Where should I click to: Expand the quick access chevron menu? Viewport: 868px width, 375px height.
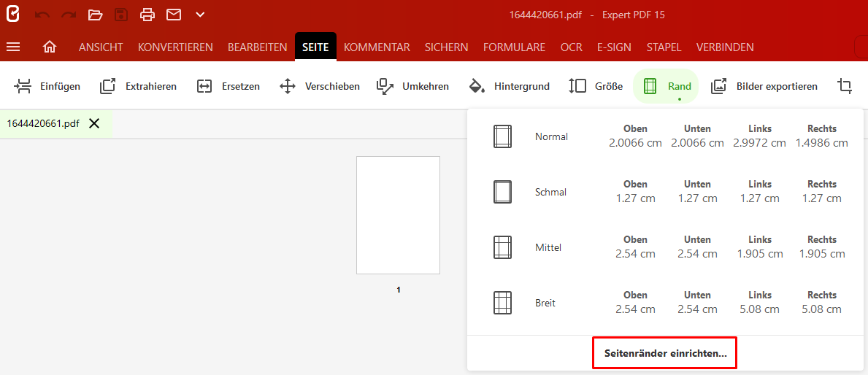201,15
